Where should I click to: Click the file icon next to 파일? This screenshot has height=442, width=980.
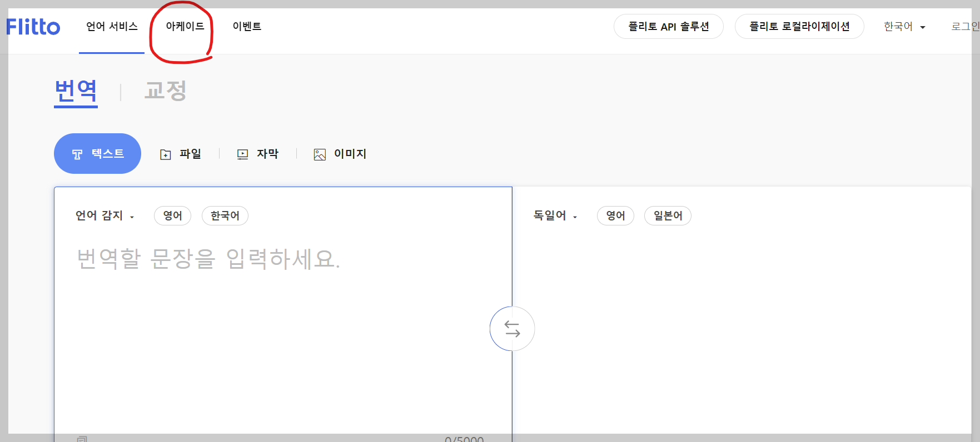(166, 154)
